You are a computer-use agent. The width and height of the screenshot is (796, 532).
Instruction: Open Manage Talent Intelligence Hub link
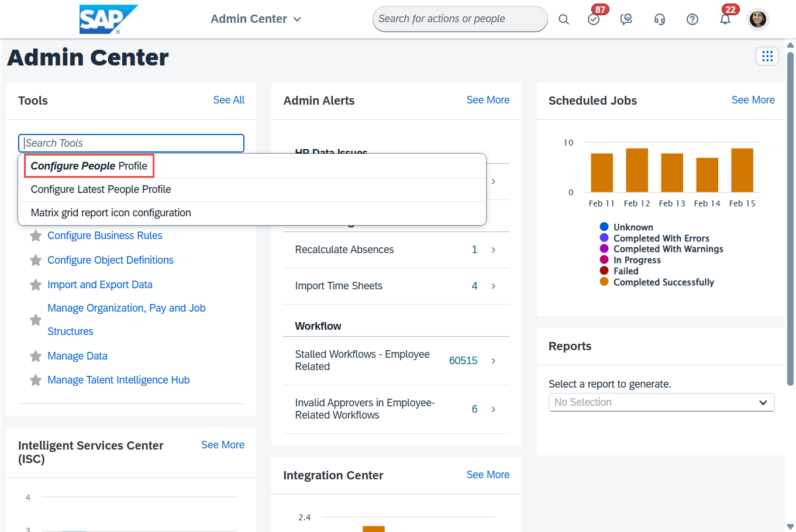pos(118,380)
